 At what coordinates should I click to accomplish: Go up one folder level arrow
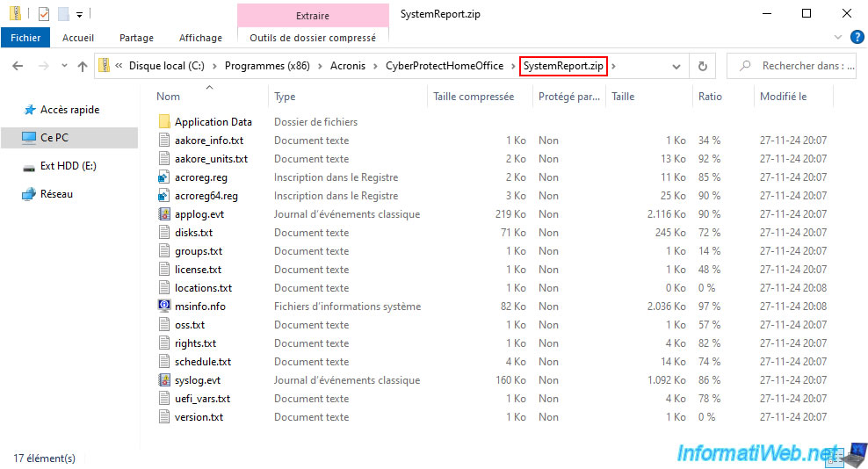click(83, 66)
